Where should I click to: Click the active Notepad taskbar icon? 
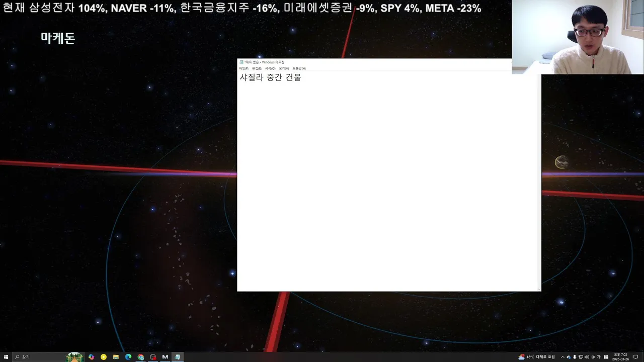(178, 357)
